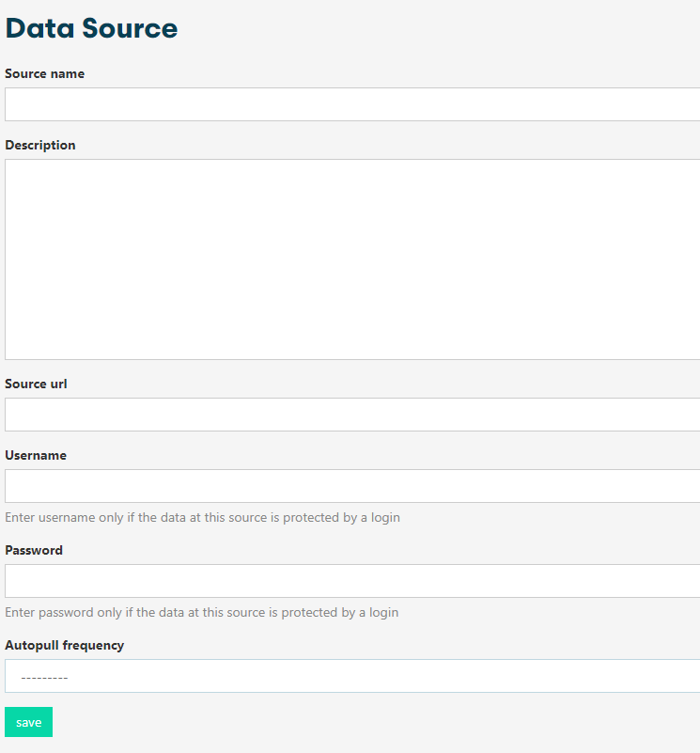The width and height of the screenshot is (700, 753).
Task: Focus the Password input box
Action: pyautogui.click(x=352, y=581)
